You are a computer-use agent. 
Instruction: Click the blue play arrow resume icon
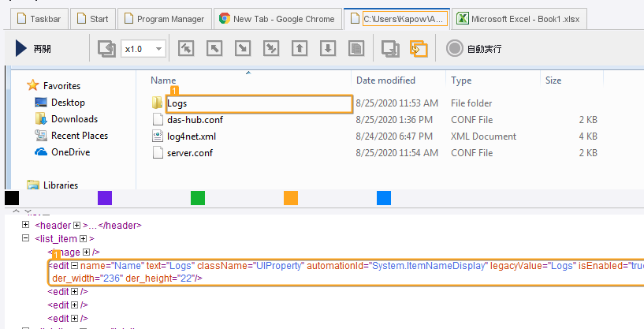click(21, 49)
